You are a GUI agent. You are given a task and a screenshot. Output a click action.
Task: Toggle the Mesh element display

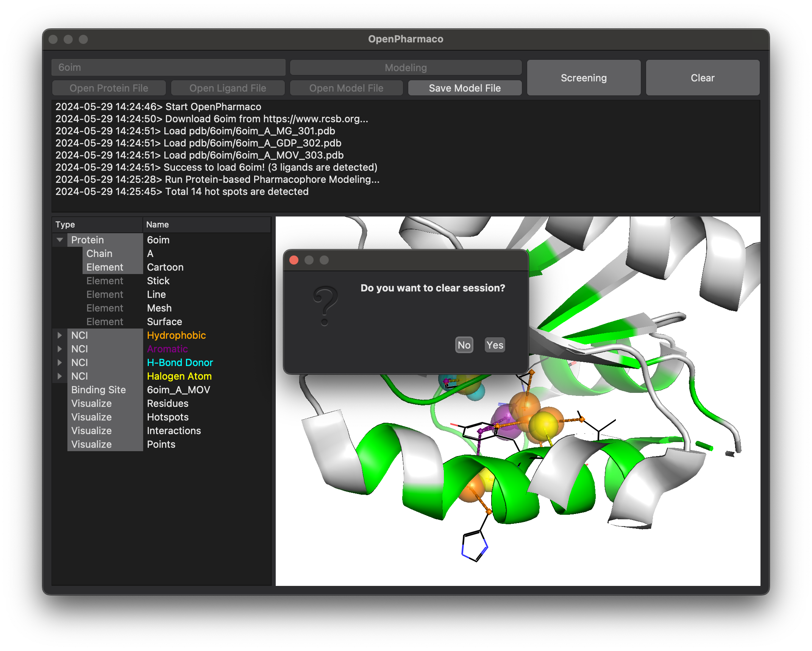[x=161, y=308]
